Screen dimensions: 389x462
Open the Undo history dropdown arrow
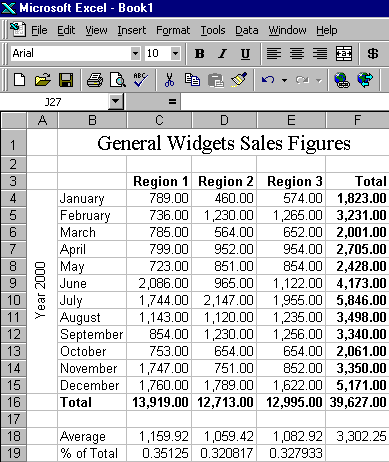pos(284,80)
